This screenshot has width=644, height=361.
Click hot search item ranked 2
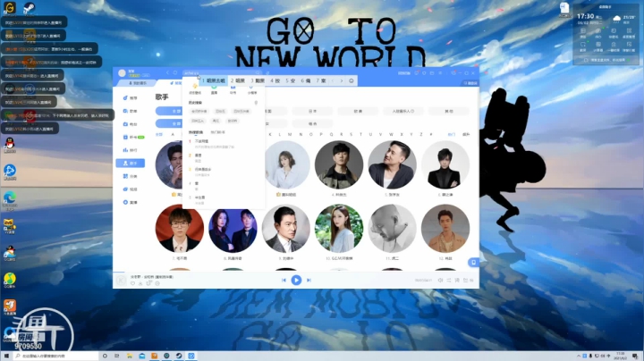coord(224,157)
